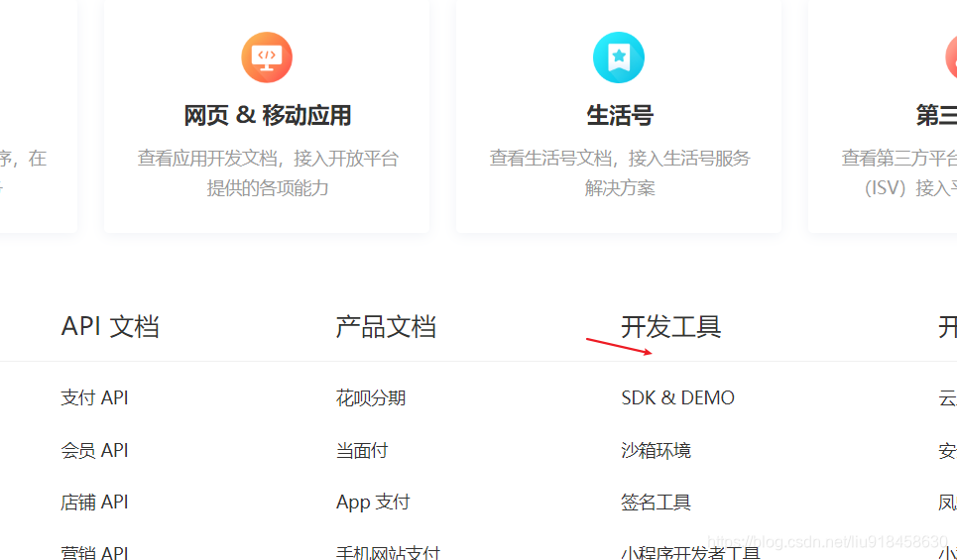Click the 查看应用开发文档 description text

point(268,172)
